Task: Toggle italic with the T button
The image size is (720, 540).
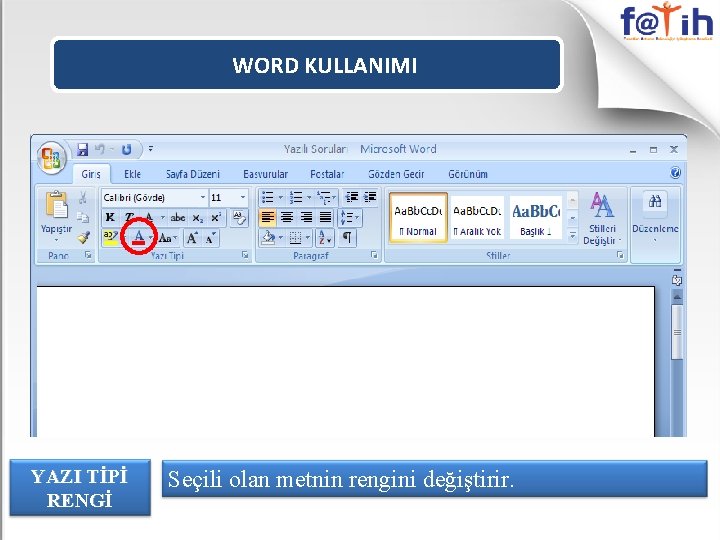Action: click(129, 217)
